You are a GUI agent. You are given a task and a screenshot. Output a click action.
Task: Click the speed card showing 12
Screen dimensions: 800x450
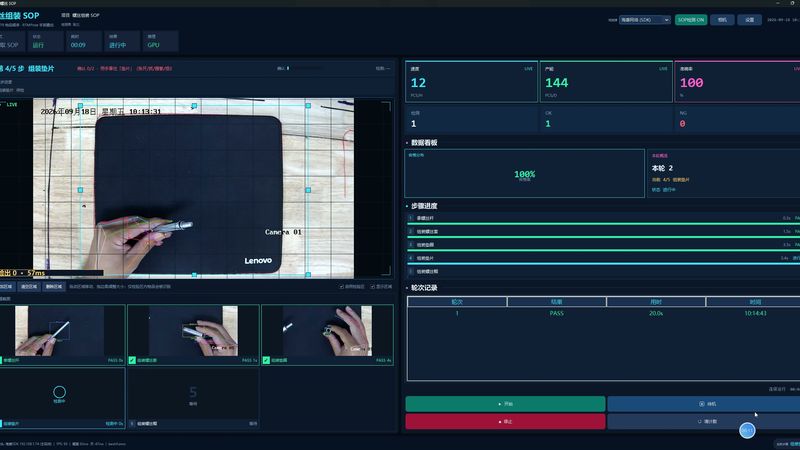pyautogui.click(x=471, y=82)
